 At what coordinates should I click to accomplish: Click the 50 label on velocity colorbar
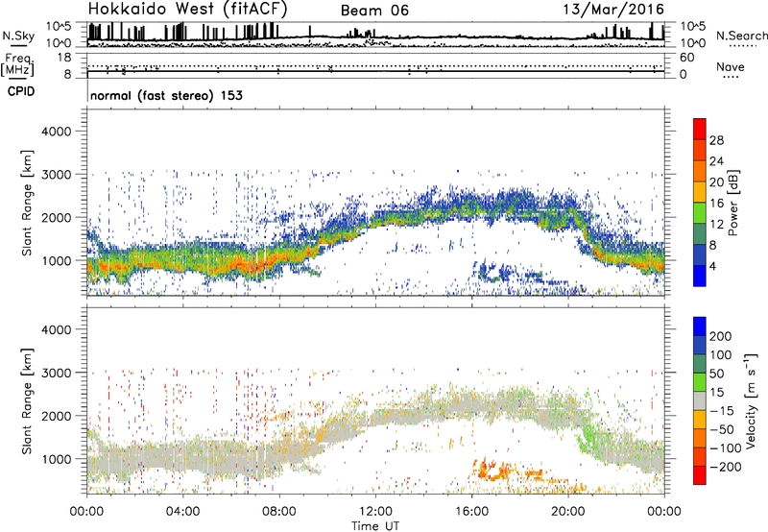coord(716,374)
